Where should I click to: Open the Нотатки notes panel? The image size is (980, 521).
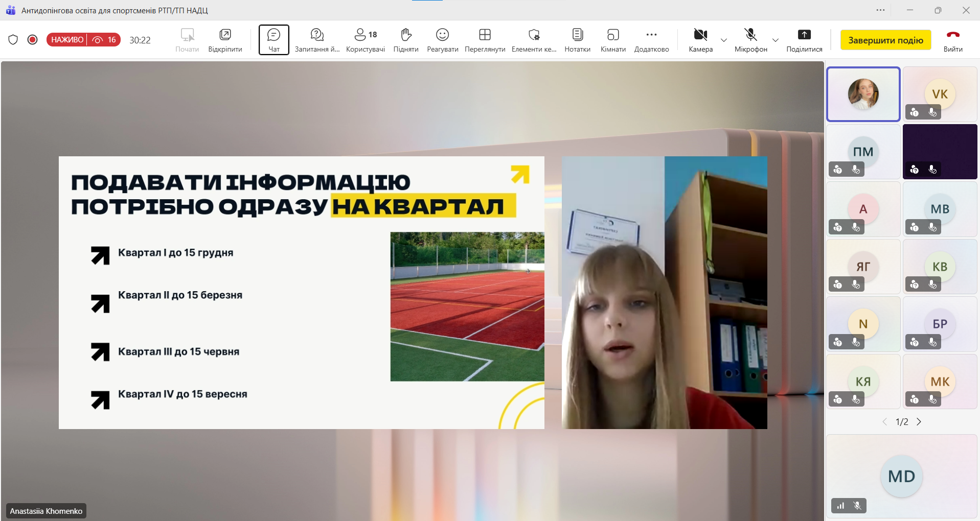[577, 40]
